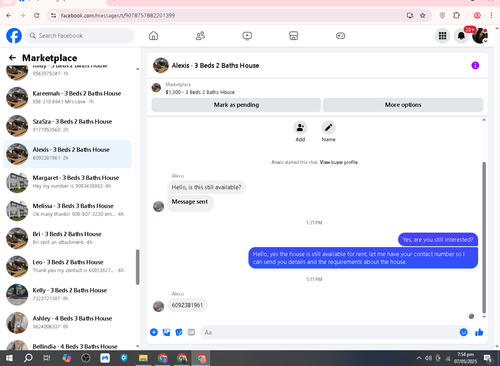
Task: Open Leo 3 Beds 2 Baths conversation
Action: tap(67, 266)
